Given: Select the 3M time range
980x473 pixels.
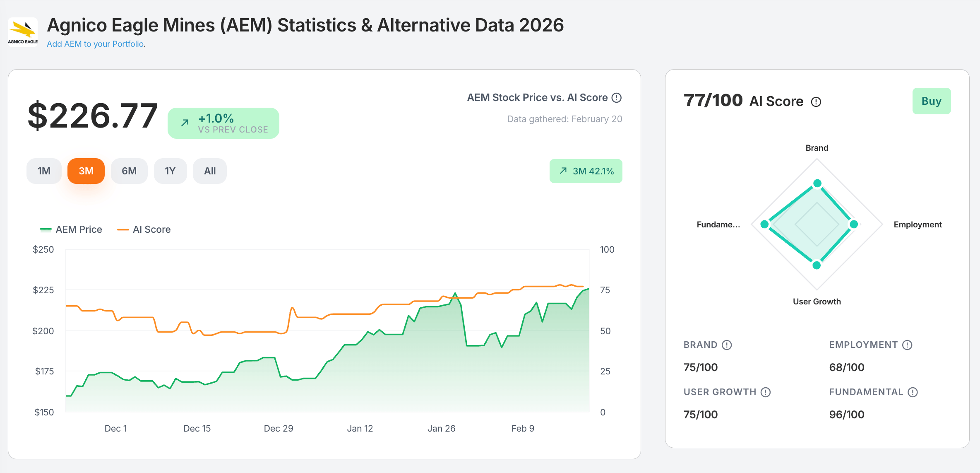Looking at the screenshot, I should coord(86,171).
